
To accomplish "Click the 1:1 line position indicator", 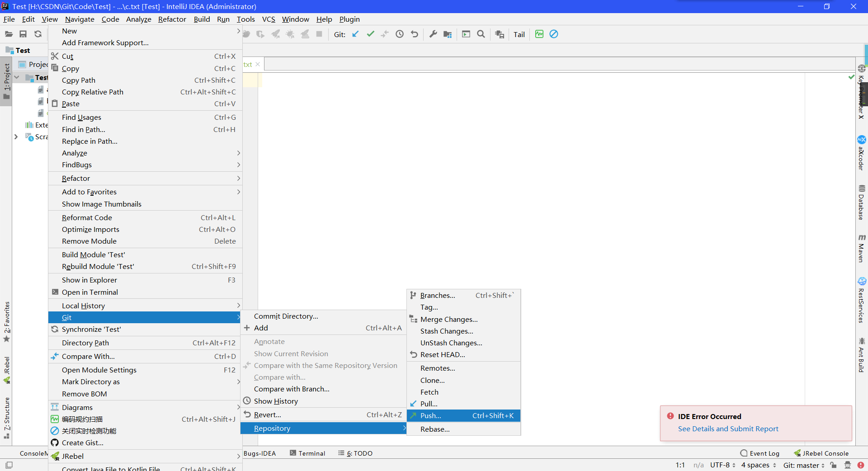I will (x=680, y=465).
